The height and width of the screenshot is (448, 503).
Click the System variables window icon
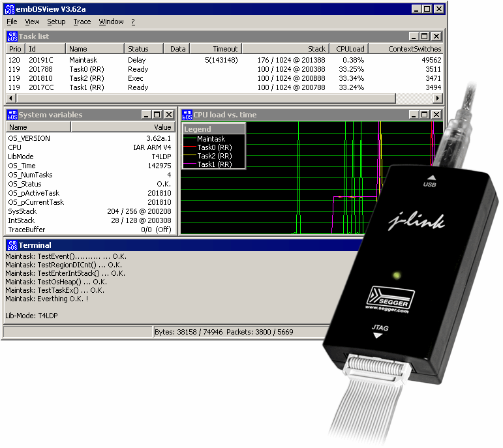tap(12, 115)
